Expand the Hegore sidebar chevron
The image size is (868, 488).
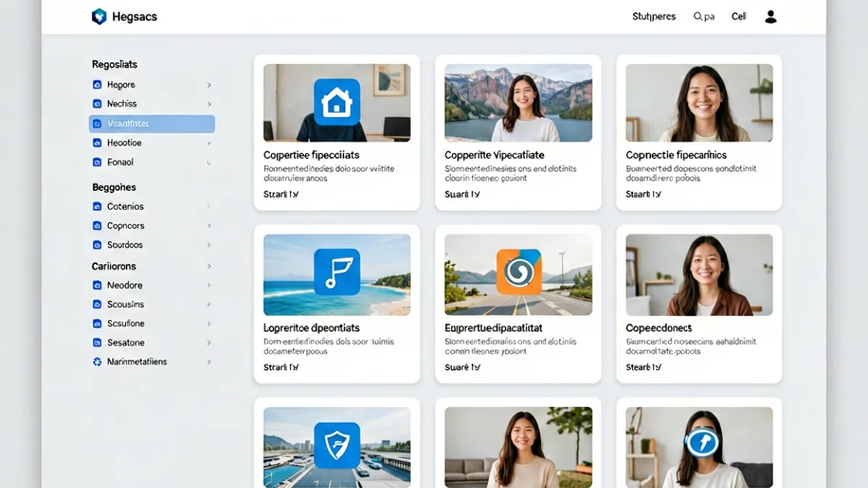209,85
